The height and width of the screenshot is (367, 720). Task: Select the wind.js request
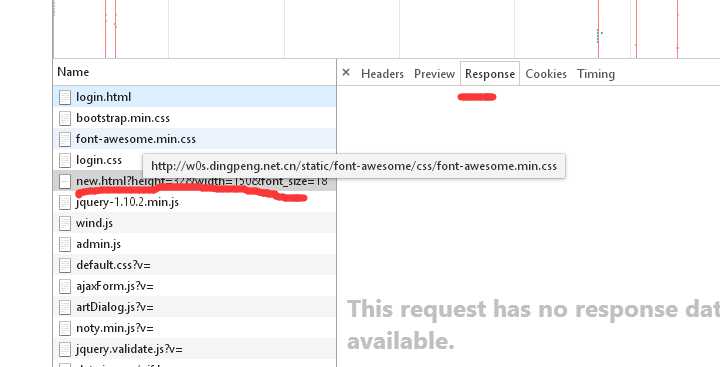point(195,223)
